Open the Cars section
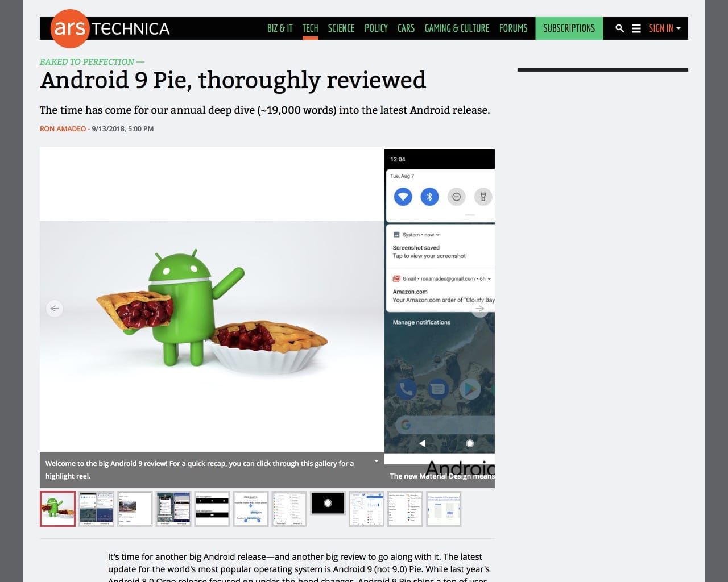This screenshot has width=728, height=582. (x=406, y=28)
